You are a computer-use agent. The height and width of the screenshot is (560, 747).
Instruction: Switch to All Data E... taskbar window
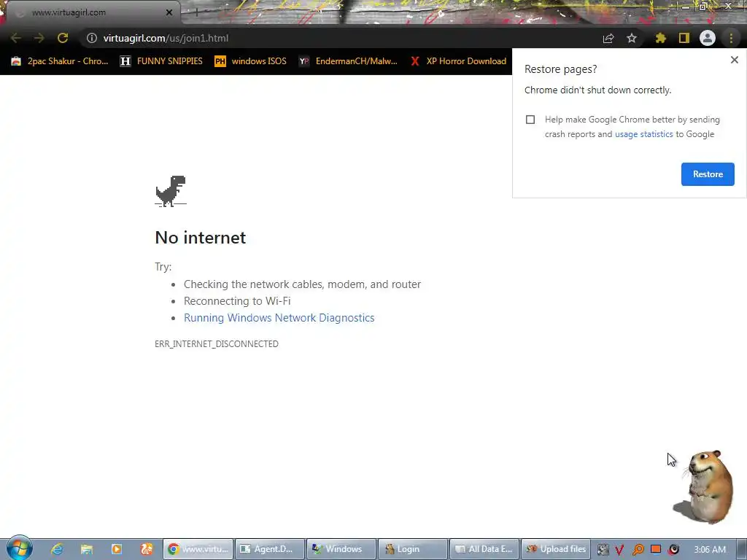(x=484, y=549)
